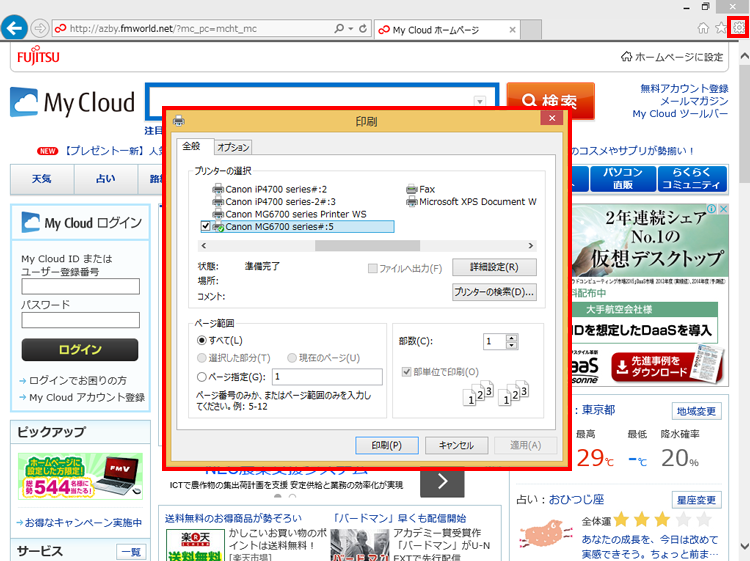The height and width of the screenshot is (561, 750).
Task: Click the browser Back arrow button
Action: click(x=14, y=29)
